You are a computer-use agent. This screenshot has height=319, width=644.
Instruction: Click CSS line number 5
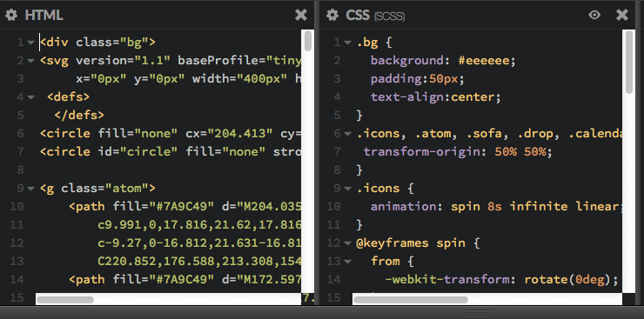point(337,116)
